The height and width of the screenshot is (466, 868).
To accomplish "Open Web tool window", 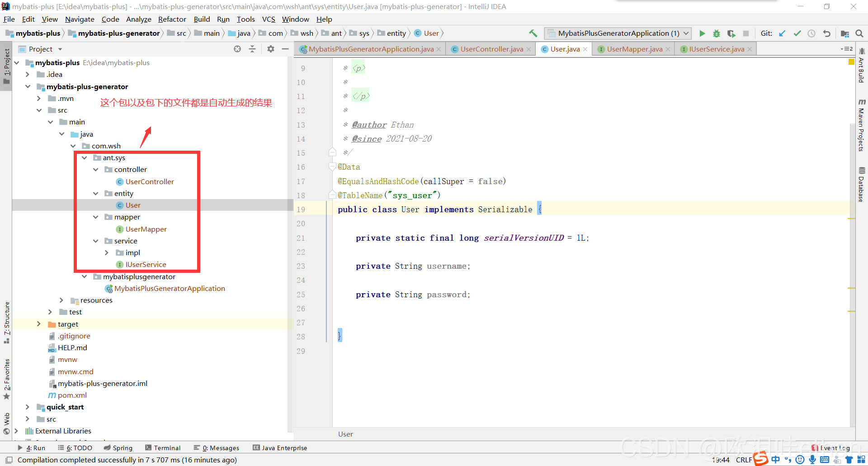I will [6, 423].
